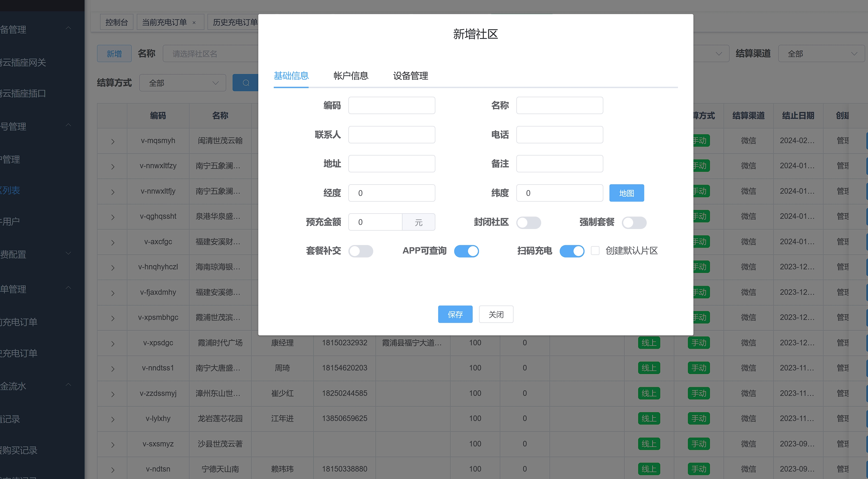Expand the v-xpsdgc row

112,343
